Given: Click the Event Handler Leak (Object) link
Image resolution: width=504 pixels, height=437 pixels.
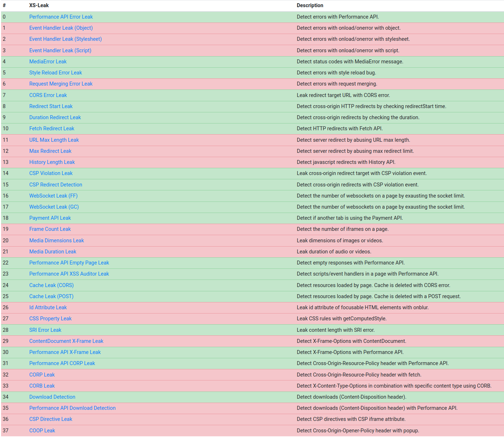Looking at the screenshot, I should (x=61, y=28).
